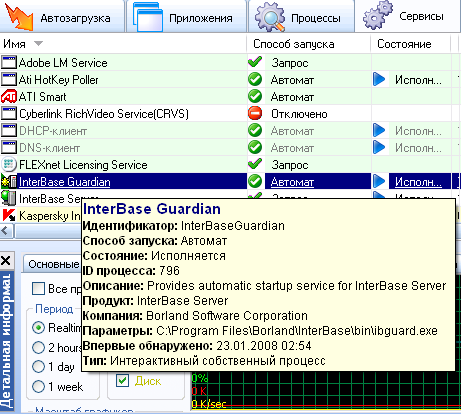Select the Realtime period radio button
The image size is (461, 414).
pos(38,328)
